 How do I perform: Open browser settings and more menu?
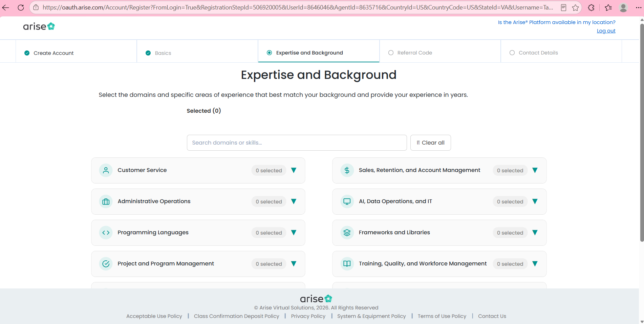[638, 7]
